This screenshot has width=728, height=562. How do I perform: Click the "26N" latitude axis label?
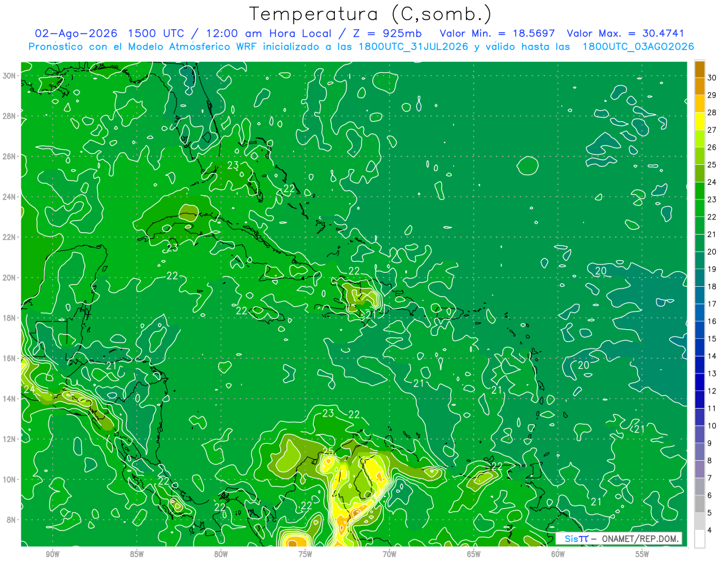coord(9,156)
